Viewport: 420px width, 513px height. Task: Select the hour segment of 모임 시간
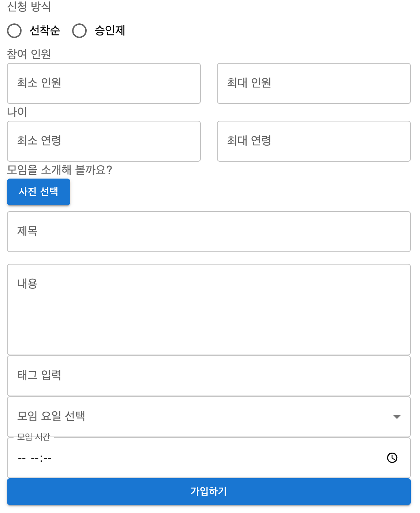tap(35, 458)
